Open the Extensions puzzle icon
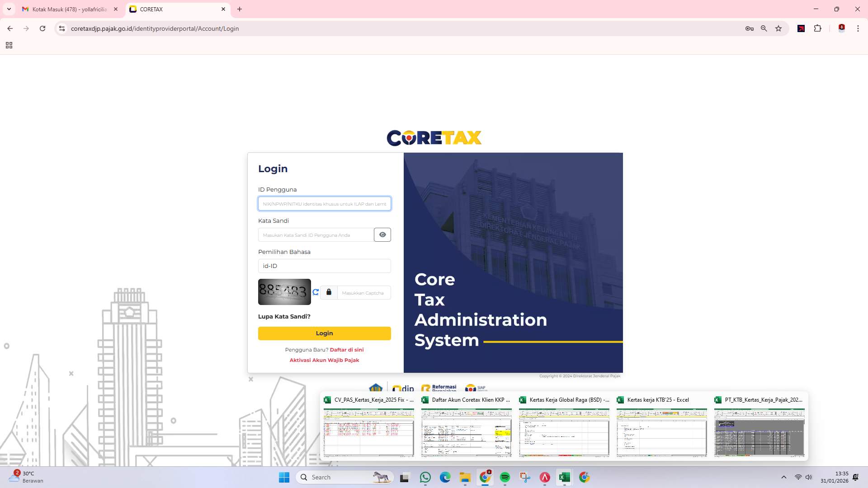Viewport: 868px width, 488px height. pyautogui.click(x=818, y=28)
